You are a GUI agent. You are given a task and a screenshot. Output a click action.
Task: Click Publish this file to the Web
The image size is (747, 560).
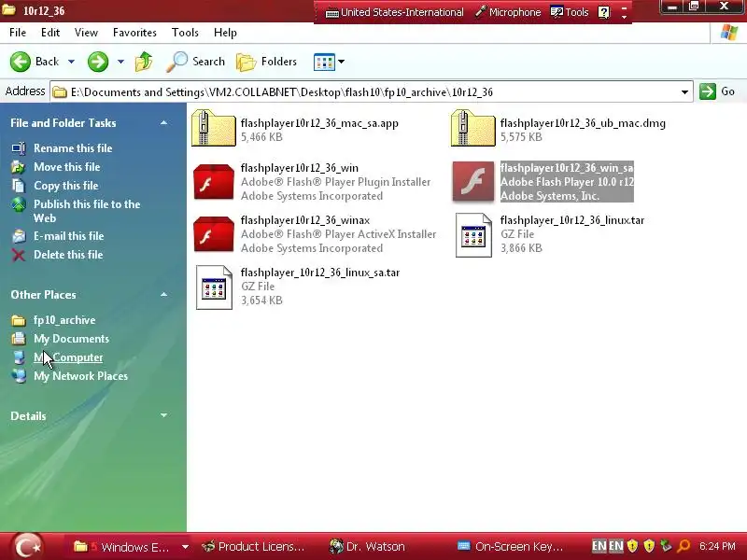click(87, 212)
